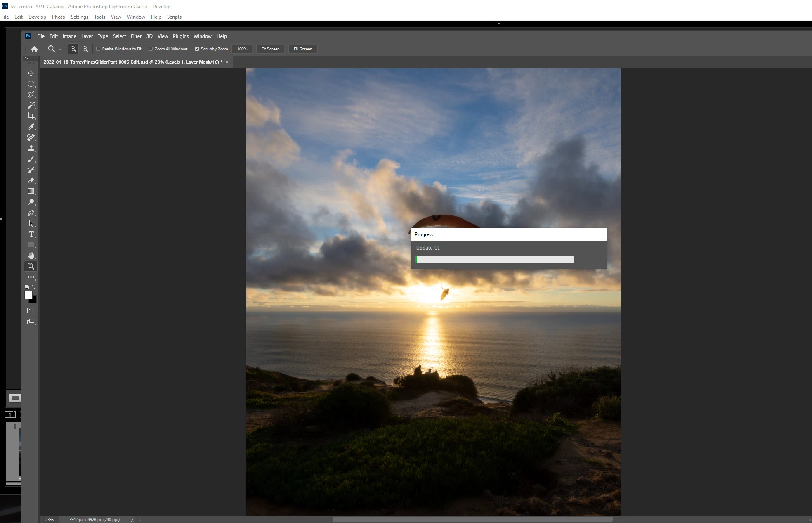The height and width of the screenshot is (523, 812).
Task: Select the Move tool
Action: (31, 73)
